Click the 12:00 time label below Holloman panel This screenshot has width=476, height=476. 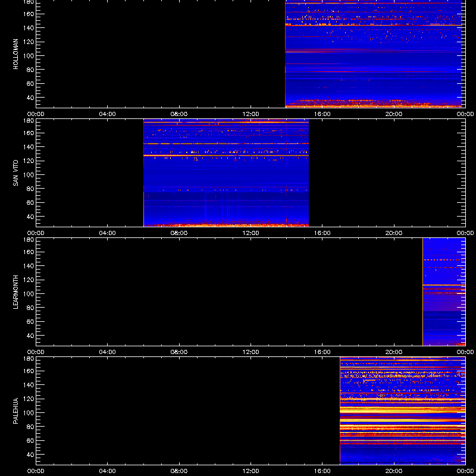click(x=250, y=114)
